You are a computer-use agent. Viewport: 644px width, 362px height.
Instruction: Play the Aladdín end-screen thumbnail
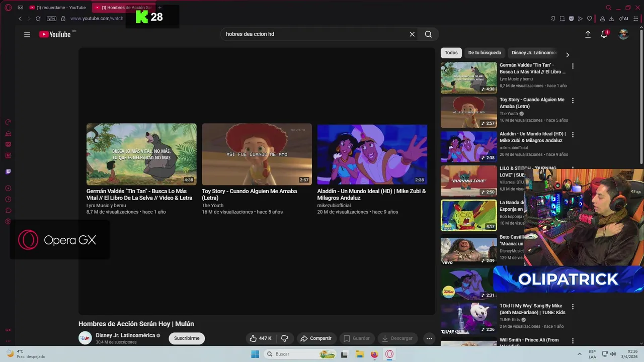coord(372,154)
